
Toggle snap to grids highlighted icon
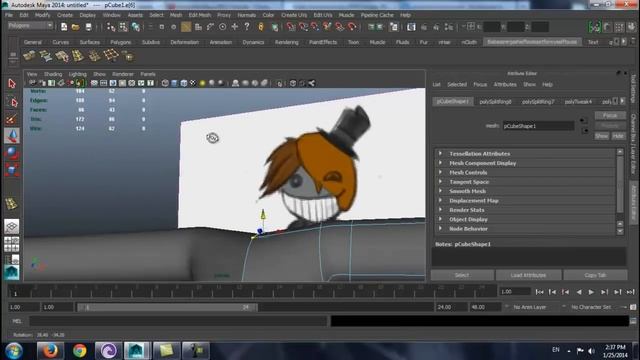(x=186, y=27)
